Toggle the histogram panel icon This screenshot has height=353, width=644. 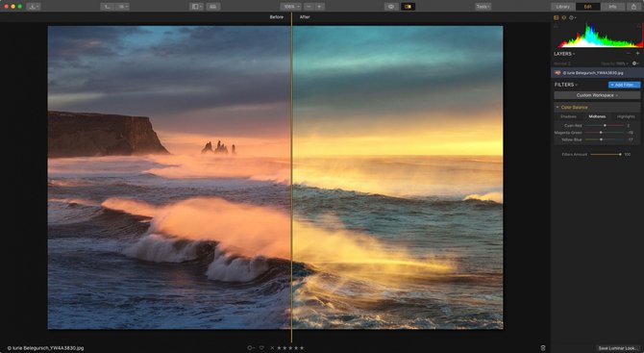click(x=557, y=17)
